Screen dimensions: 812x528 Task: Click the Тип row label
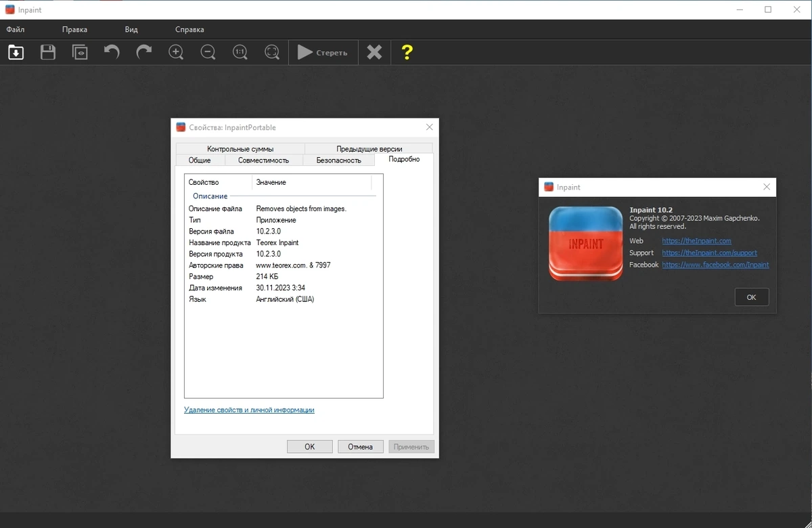click(x=195, y=220)
